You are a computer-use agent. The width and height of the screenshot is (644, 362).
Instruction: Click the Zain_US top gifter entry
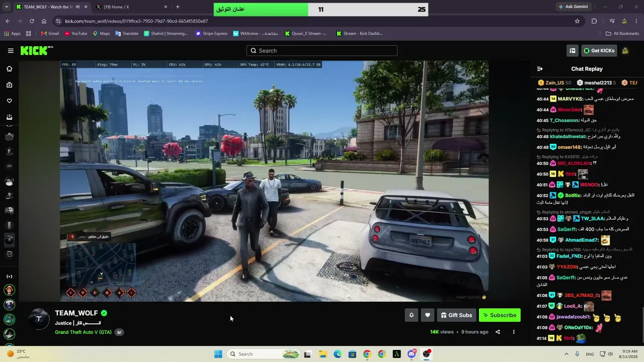pyautogui.click(x=554, y=82)
